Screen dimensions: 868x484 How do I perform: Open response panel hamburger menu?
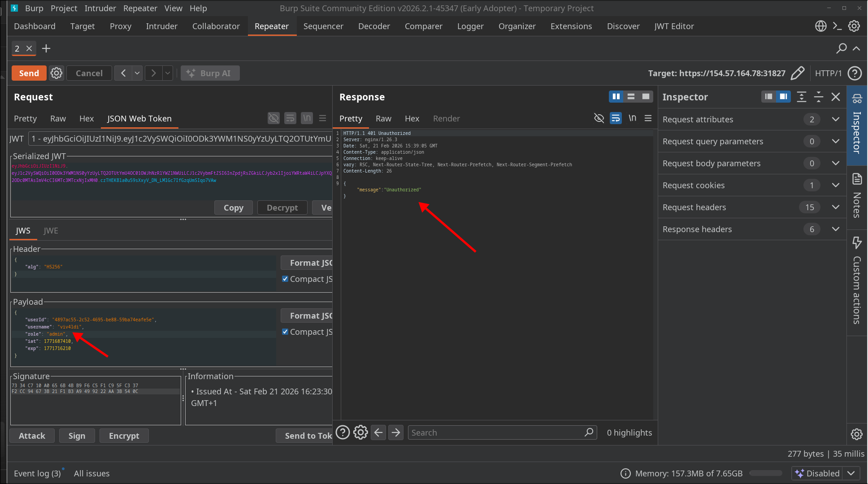(x=648, y=118)
